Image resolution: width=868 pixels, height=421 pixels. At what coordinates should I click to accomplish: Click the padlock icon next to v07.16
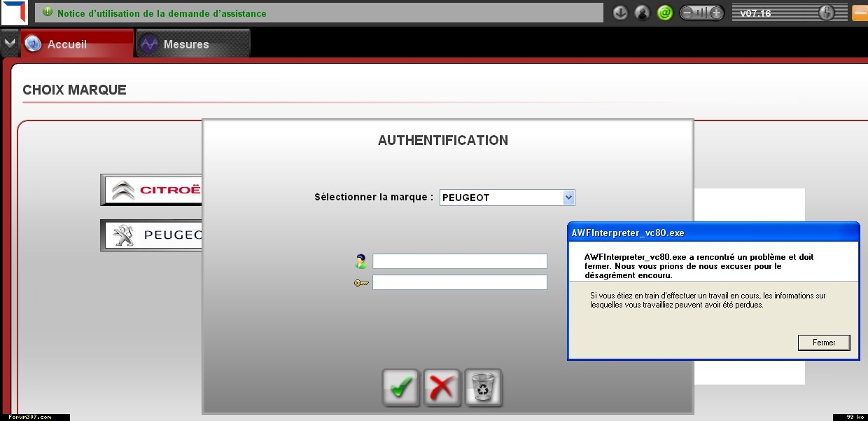(x=827, y=13)
